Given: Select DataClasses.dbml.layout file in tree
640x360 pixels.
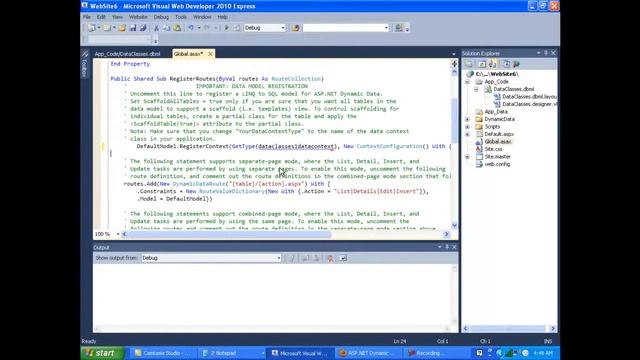Looking at the screenshot, I should pos(529,97).
